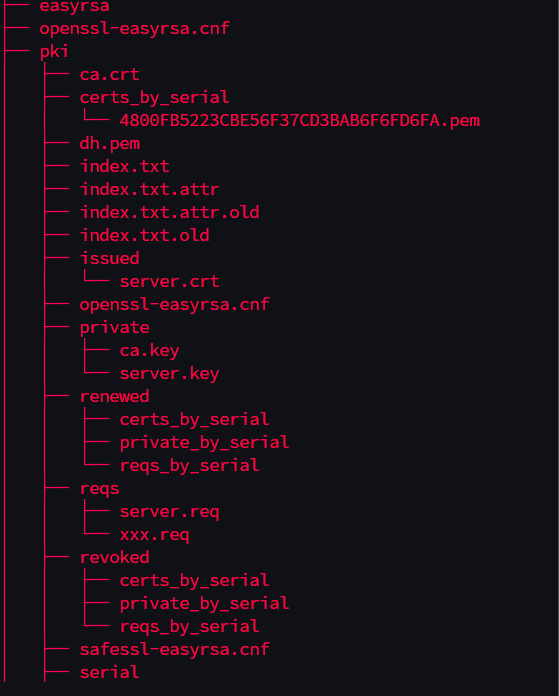Click the ca.crt file name
Image resolution: width=559 pixels, height=696 pixels.
click(x=109, y=74)
